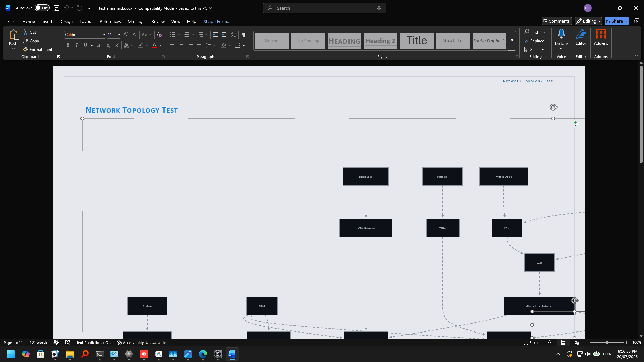Click the Format Painter tool

[x=39, y=49]
